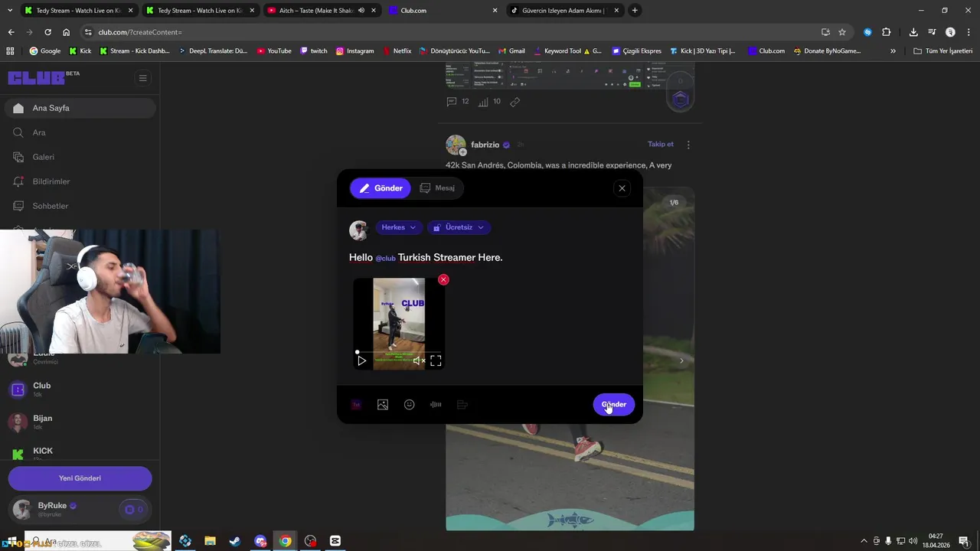Remove the attached video with red X
Screen dimensions: 980x551
coord(443,279)
